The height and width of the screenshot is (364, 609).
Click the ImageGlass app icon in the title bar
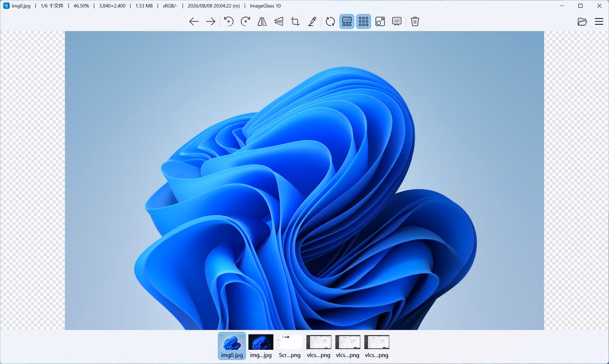(x=7, y=6)
